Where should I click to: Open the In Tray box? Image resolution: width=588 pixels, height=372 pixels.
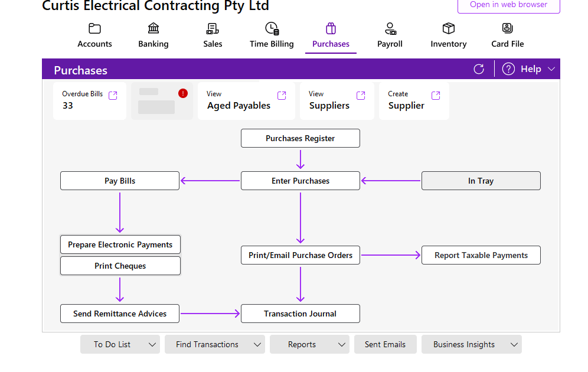point(481,181)
